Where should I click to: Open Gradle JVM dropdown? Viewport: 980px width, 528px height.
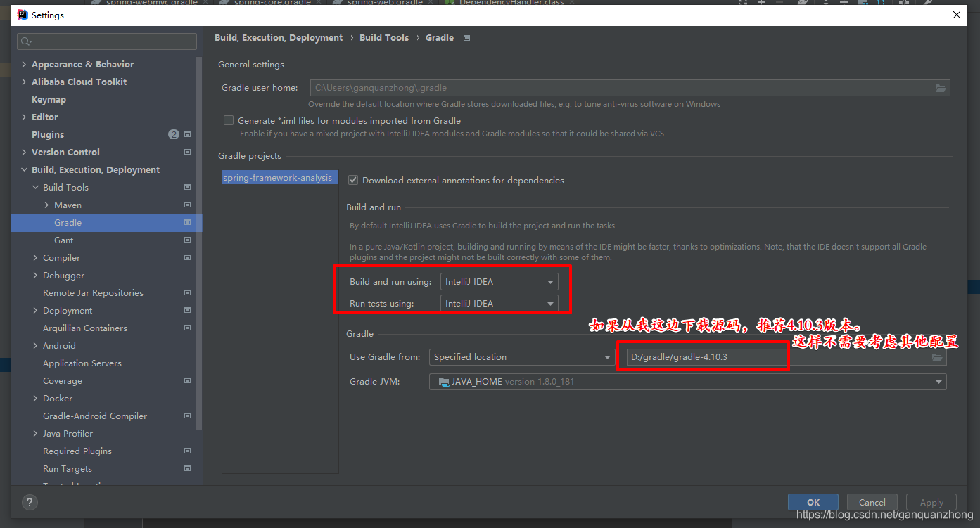click(688, 382)
